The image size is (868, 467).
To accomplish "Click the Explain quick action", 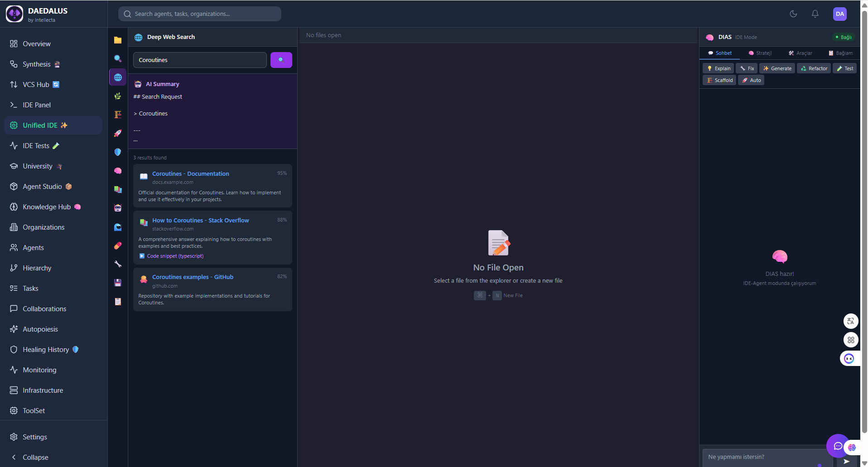I will (719, 68).
